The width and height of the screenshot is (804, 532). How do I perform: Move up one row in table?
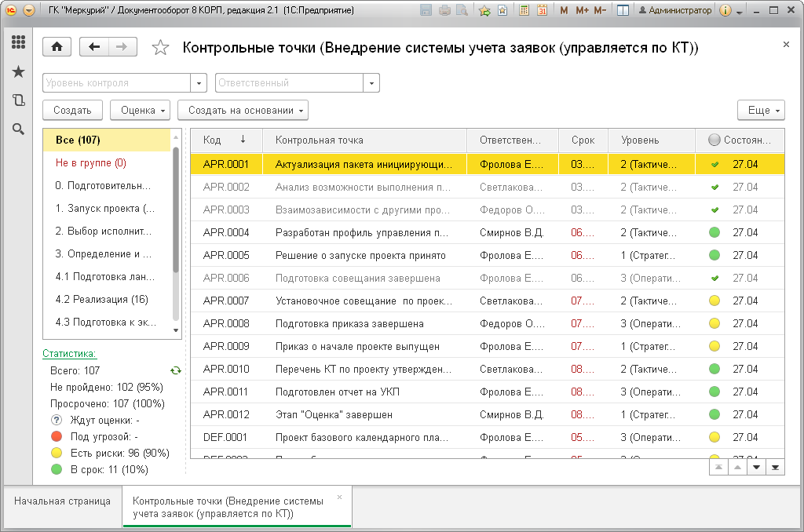pyautogui.click(x=737, y=467)
